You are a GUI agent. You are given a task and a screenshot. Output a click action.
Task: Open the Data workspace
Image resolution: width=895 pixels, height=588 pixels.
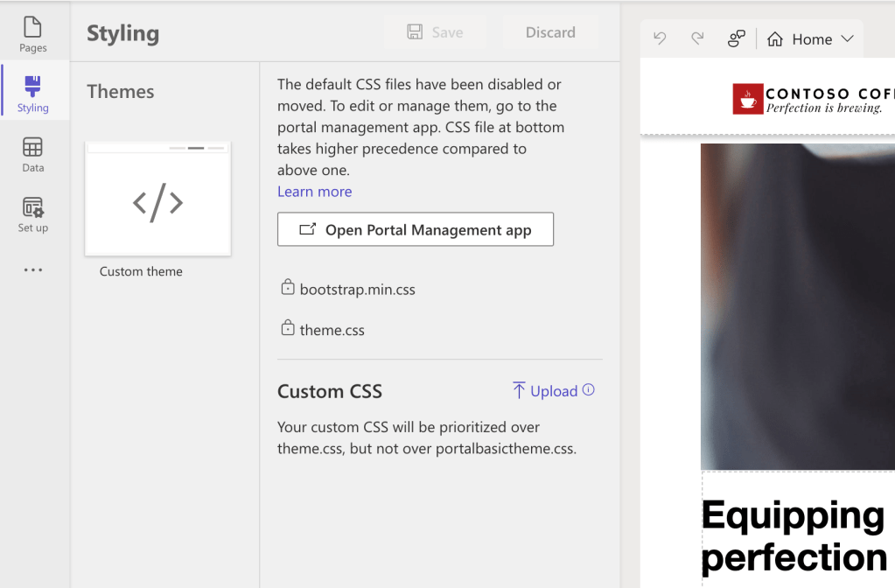pyautogui.click(x=33, y=154)
